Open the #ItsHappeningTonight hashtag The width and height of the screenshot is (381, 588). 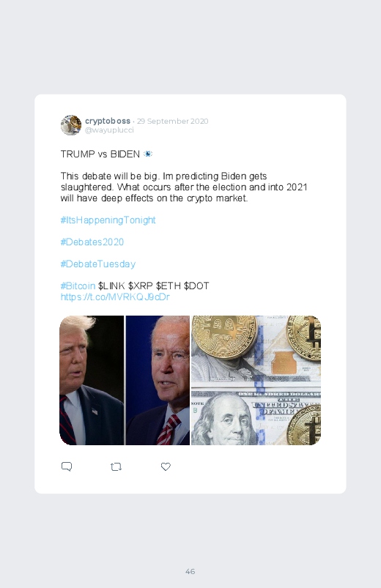click(108, 220)
